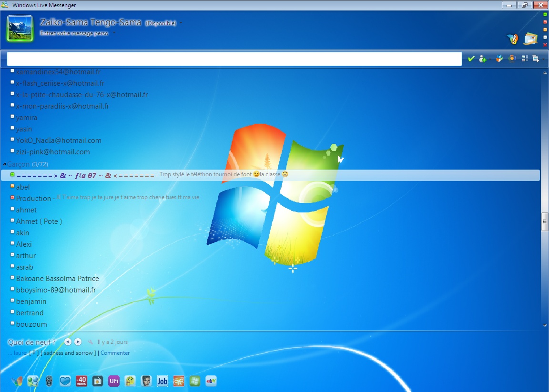This screenshot has height=392, width=549.
Task: Collapse the Garçon (3/72) group
Action: [x=5, y=164]
